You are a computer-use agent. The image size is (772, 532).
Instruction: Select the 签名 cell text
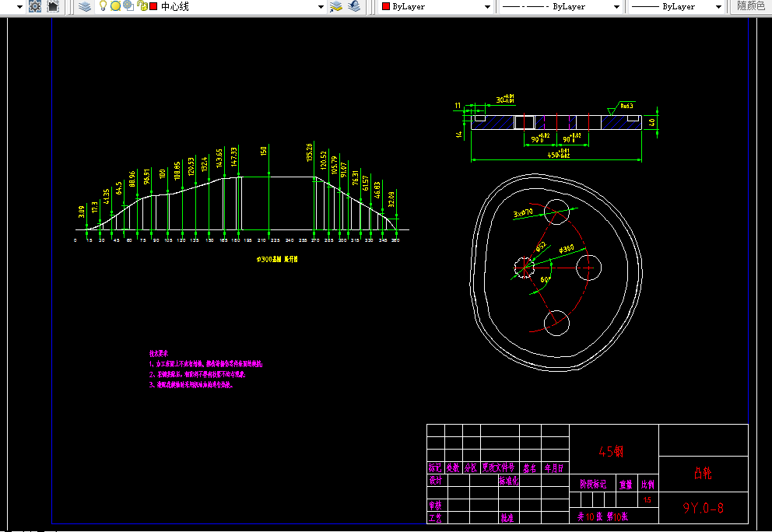530,468
